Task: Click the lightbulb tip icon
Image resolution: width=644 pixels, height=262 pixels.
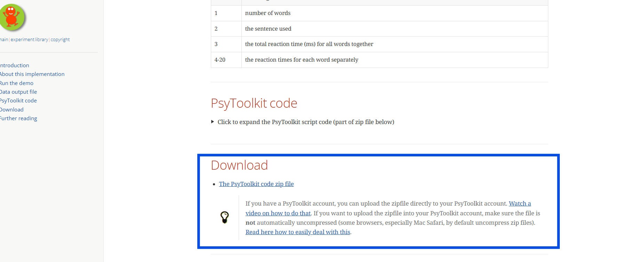Action: pos(225,217)
